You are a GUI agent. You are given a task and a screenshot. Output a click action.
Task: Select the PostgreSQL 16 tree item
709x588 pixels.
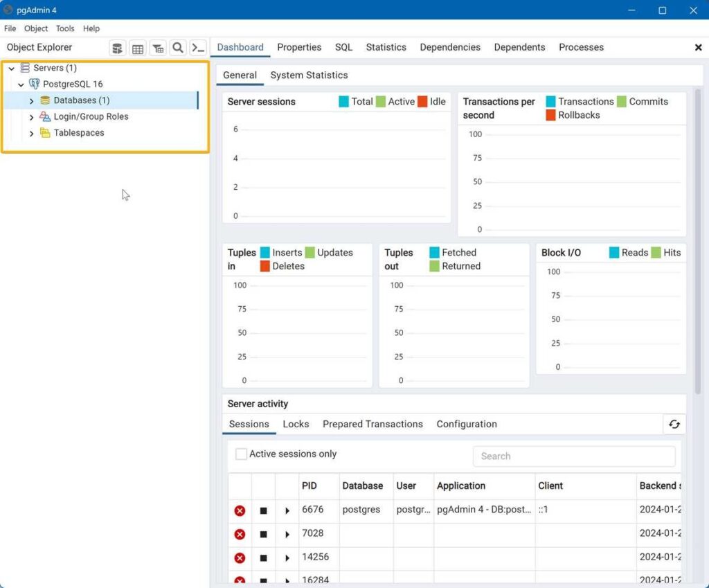pyautogui.click(x=73, y=84)
